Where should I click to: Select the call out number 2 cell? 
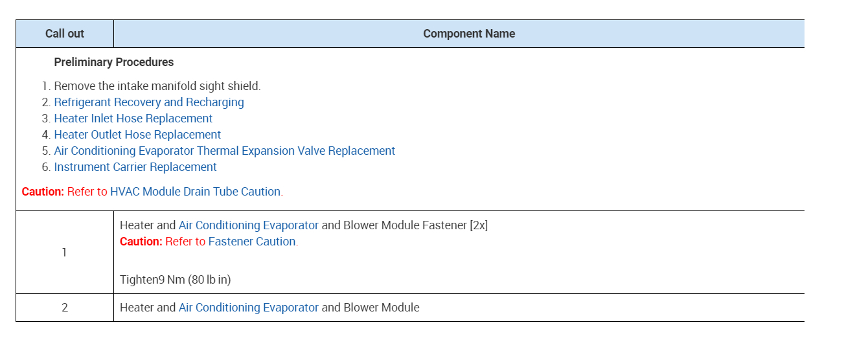tap(64, 308)
